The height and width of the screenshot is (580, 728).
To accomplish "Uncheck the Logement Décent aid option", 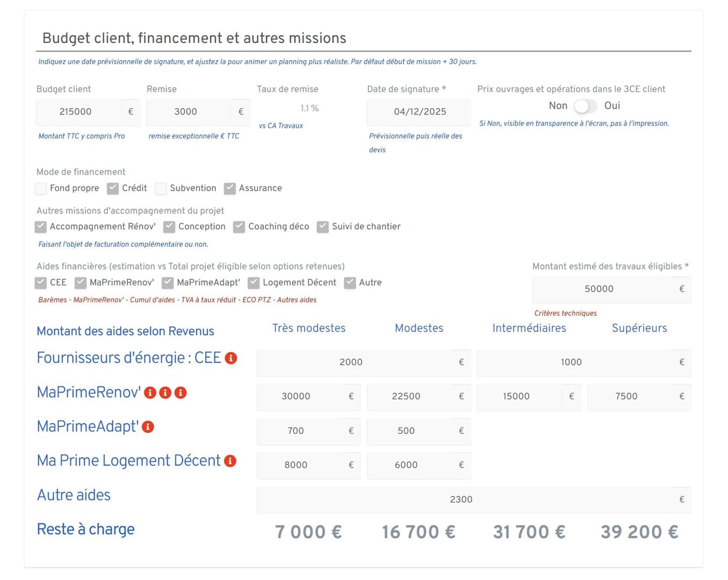I will click(254, 282).
